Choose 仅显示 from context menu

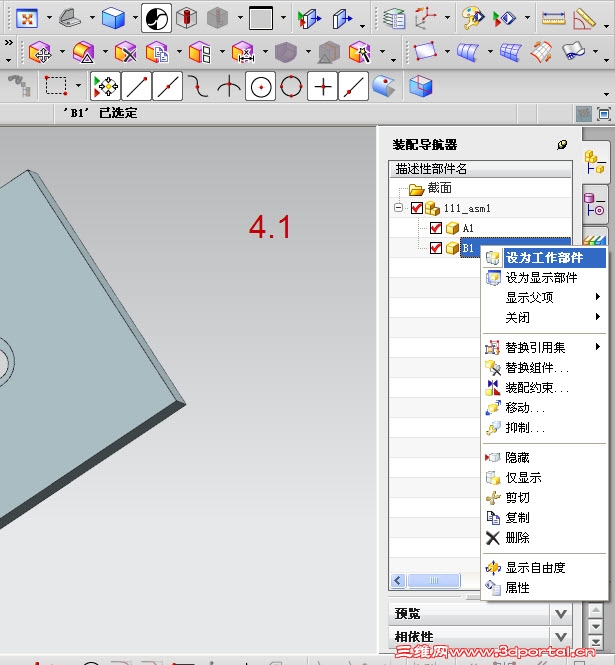pos(545,478)
